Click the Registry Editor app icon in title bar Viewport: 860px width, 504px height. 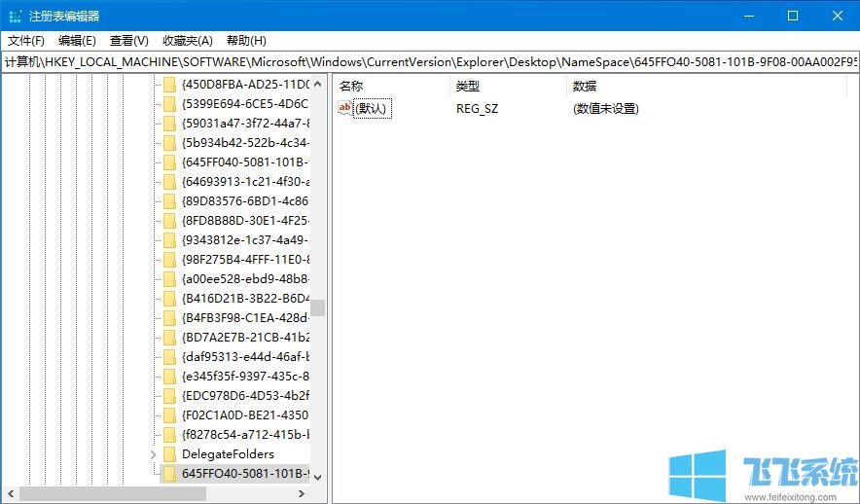click(16, 16)
